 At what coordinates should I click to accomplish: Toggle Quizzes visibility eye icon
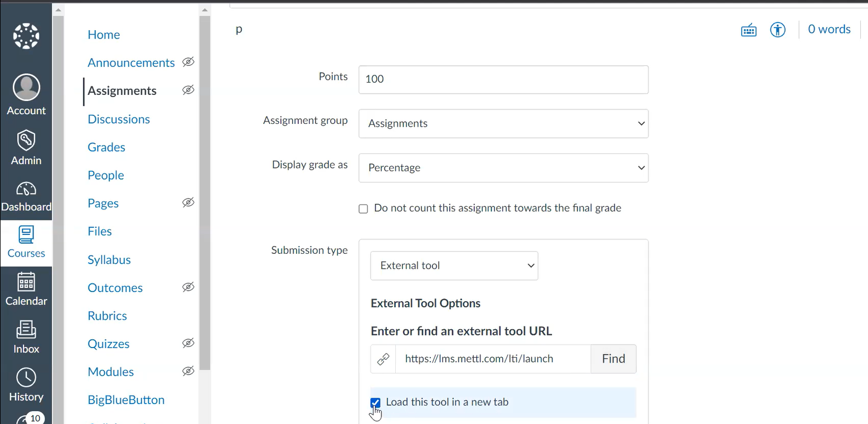pos(188,343)
